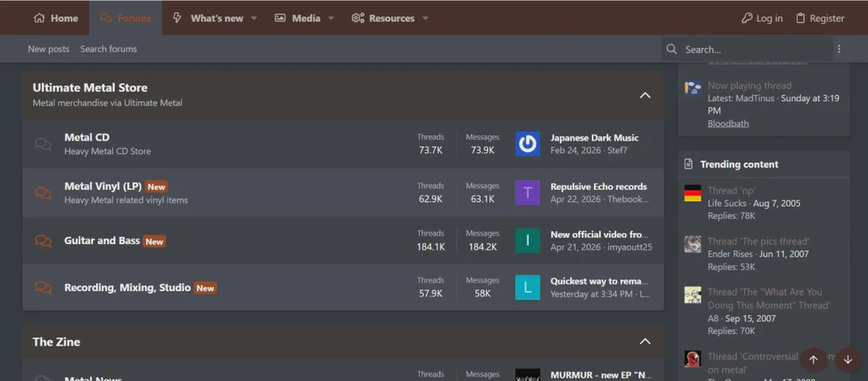Click A8 user avatar thumbnail
Image resolution: width=868 pixels, height=381 pixels.
(693, 295)
